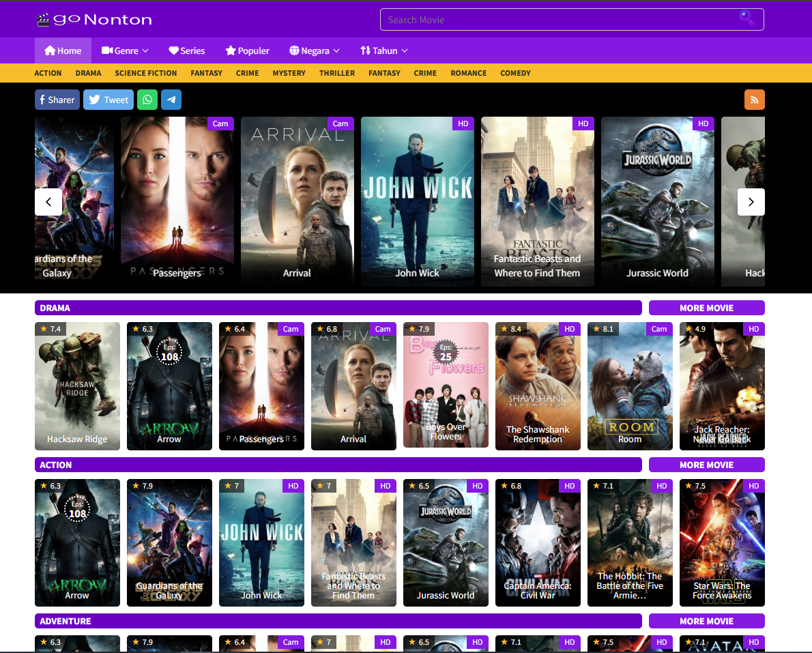
Task: Share via the WhatsApp icon
Action: (147, 100)
